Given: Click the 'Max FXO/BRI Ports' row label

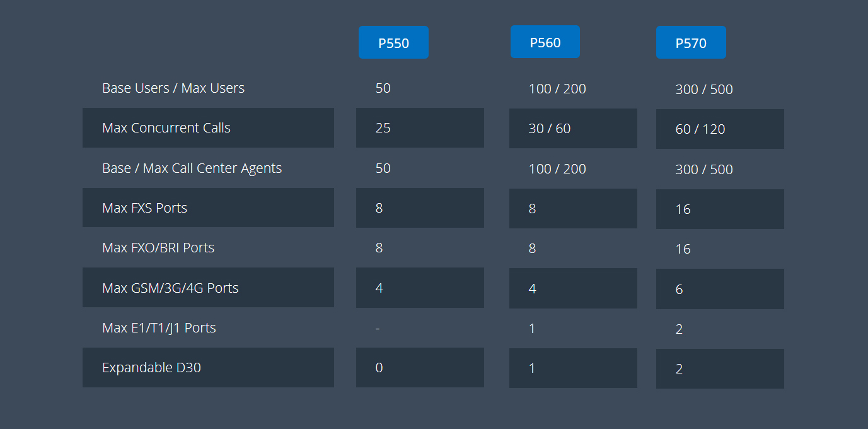Looking at the screenshot, I should [x=158, y=248].
